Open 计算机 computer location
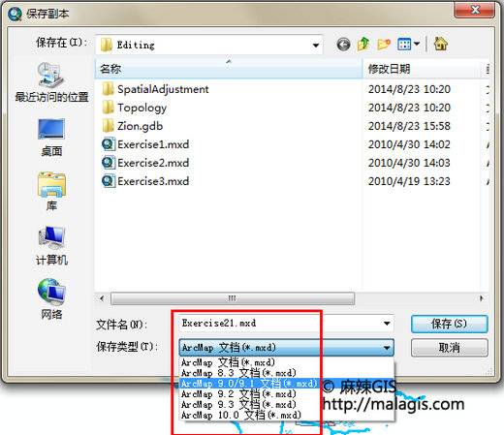The image size is (504, 435). tap(51, 245)
